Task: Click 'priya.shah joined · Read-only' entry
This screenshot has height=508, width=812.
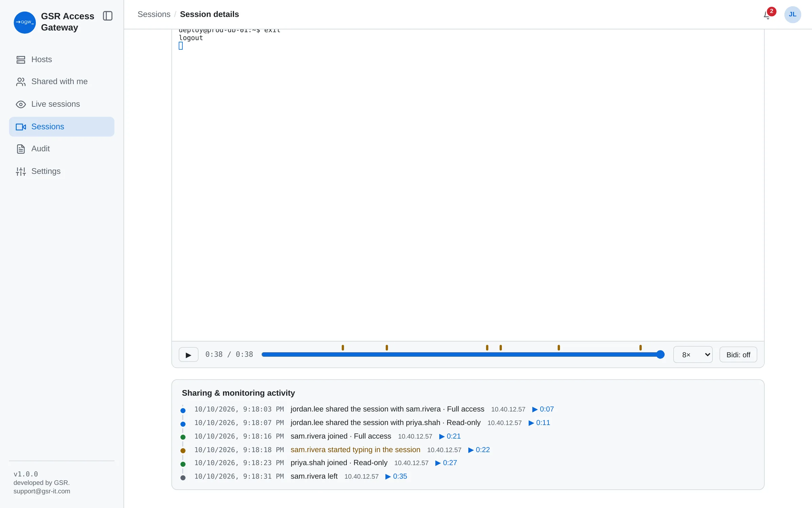Action: coord(339,463)
